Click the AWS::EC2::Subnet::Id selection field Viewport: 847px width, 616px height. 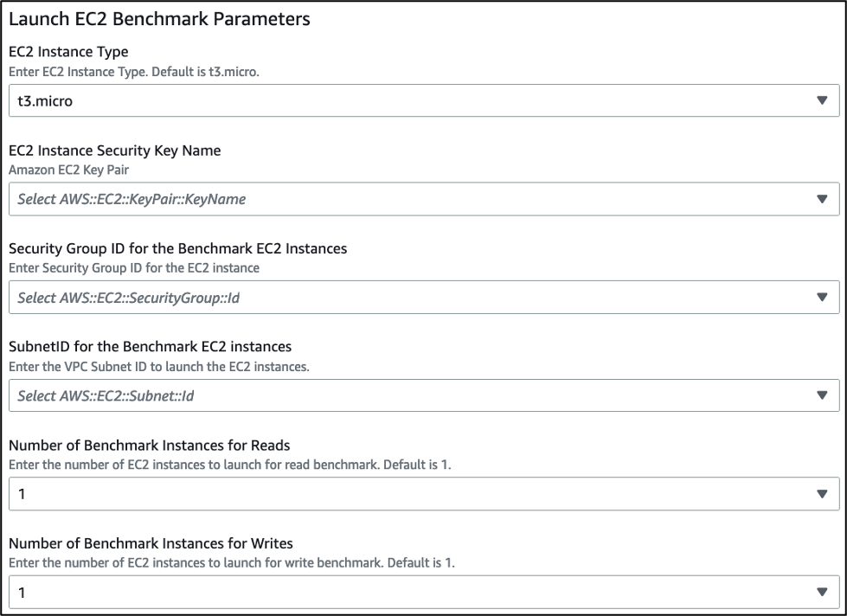point(346,395)
